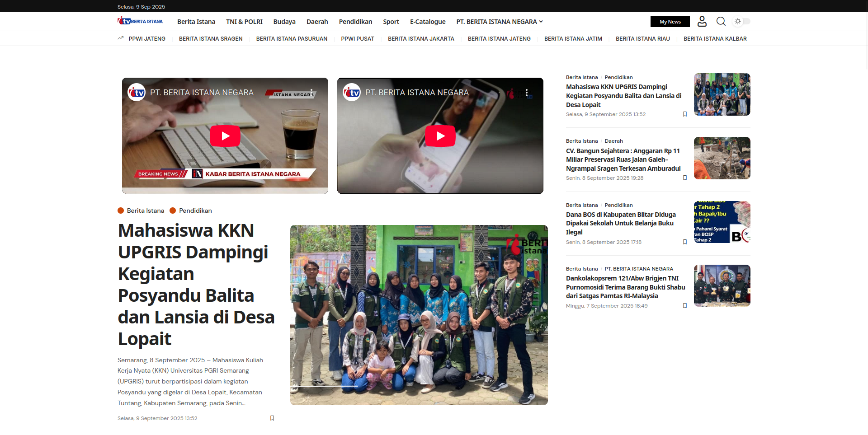Open trending tag BERITA ISTANA SRAGEN

[x=211, y=39]
